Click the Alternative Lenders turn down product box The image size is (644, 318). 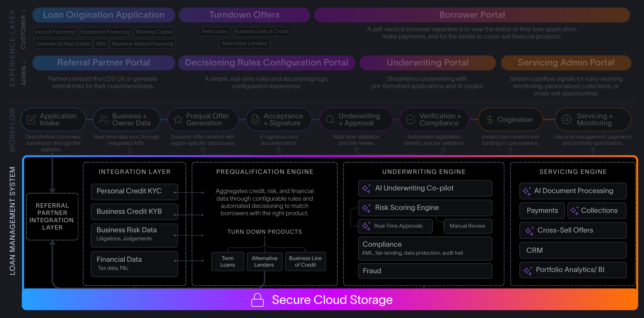264,261
